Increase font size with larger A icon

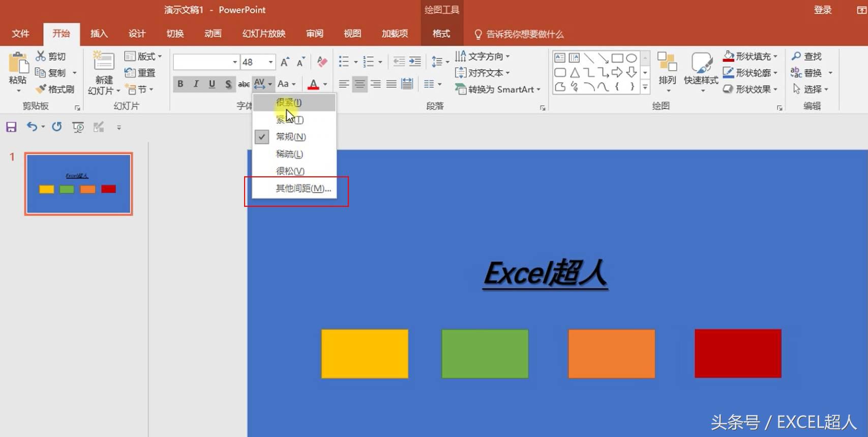(x=285, y=62)
